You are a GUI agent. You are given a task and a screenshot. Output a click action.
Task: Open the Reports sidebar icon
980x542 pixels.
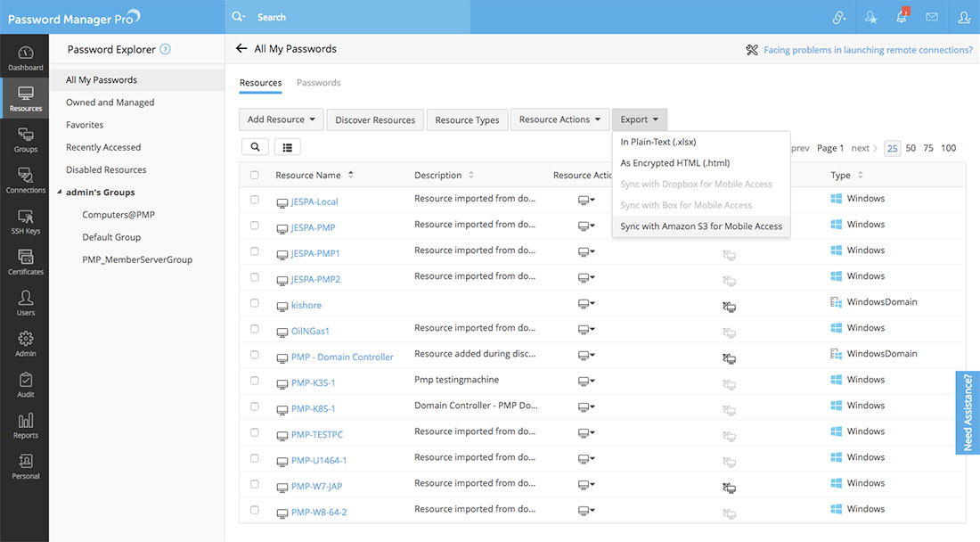point(25,425)
